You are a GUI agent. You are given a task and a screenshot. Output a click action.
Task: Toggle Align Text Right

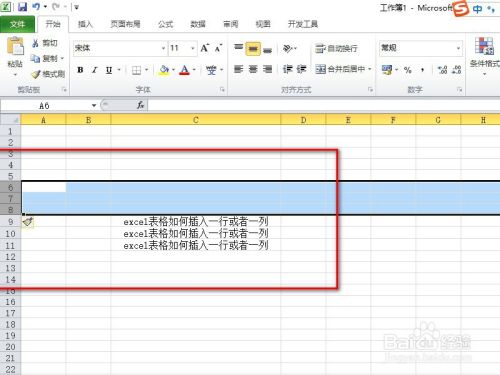click(x=267, y=69)
